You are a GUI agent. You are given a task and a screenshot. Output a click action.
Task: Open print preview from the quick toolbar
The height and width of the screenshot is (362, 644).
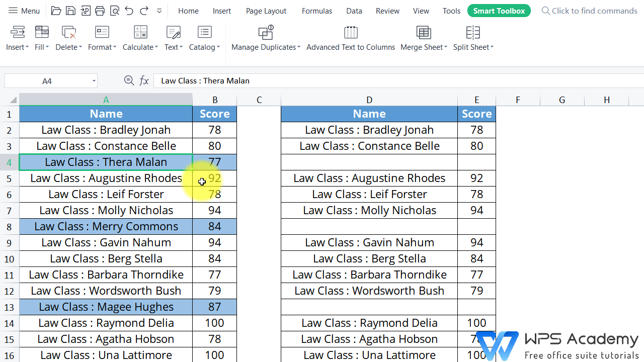click(115, 11)
